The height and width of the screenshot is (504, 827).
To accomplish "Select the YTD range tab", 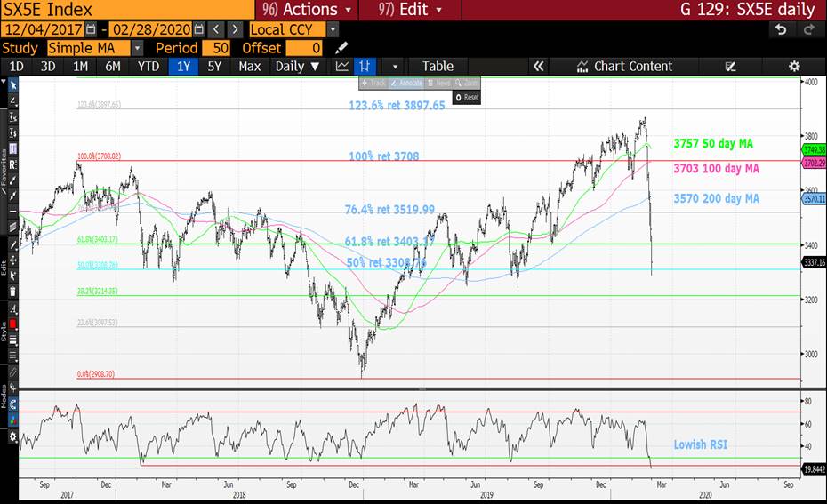I will (x=149, y=67).
